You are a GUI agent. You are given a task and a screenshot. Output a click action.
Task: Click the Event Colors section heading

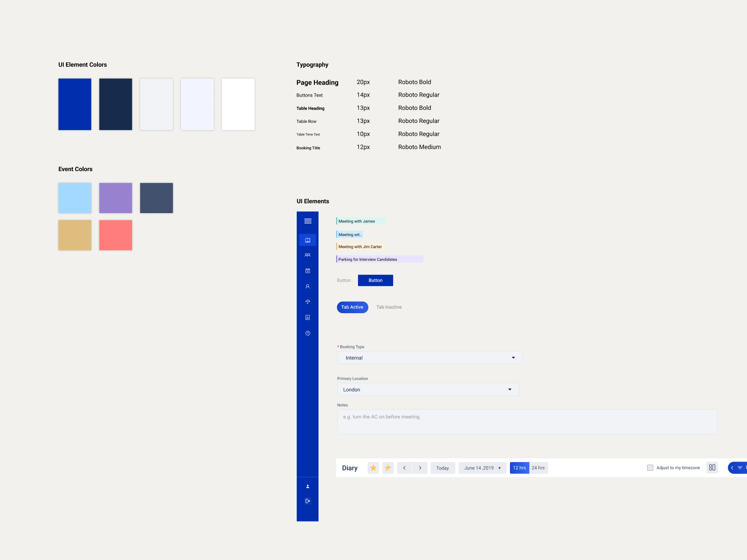[75, 169]
